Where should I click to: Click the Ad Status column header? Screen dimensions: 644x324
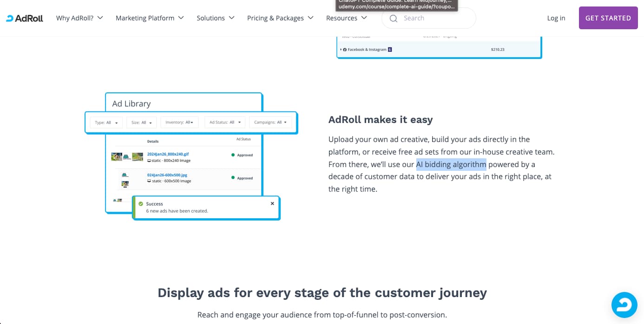click(243, 139)
